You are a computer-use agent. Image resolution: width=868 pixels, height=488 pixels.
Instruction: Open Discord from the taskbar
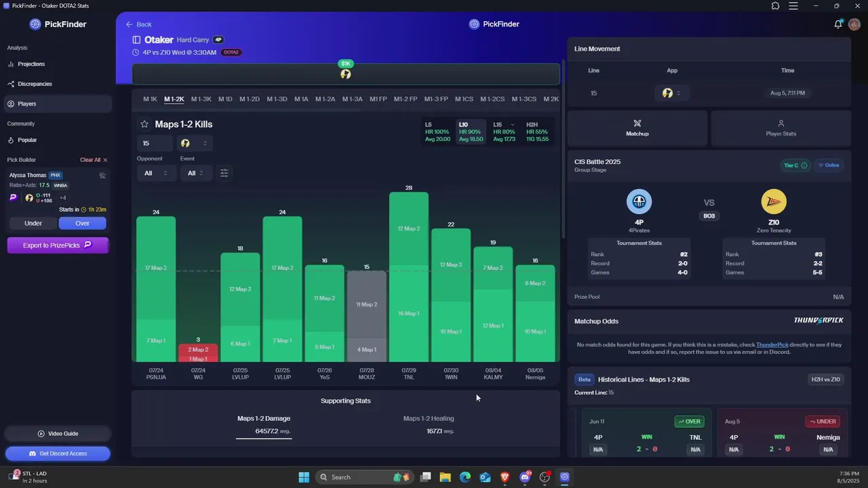coord(525,477)
